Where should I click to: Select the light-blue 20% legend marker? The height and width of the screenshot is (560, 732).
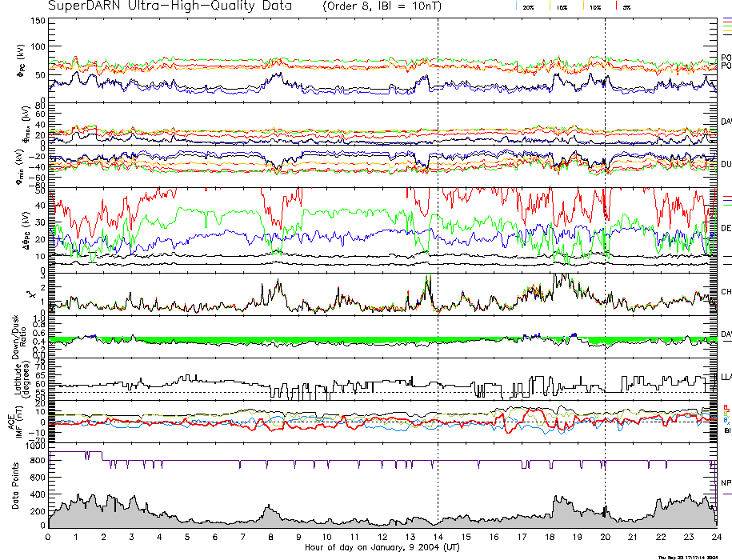[x=516, y=6]
